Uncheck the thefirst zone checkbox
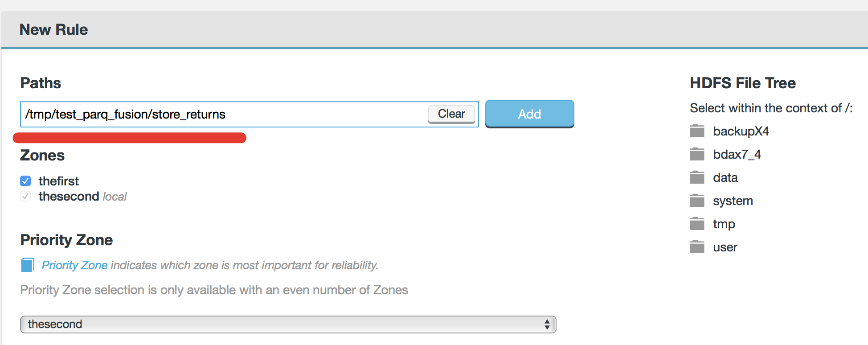 [25, 181]
